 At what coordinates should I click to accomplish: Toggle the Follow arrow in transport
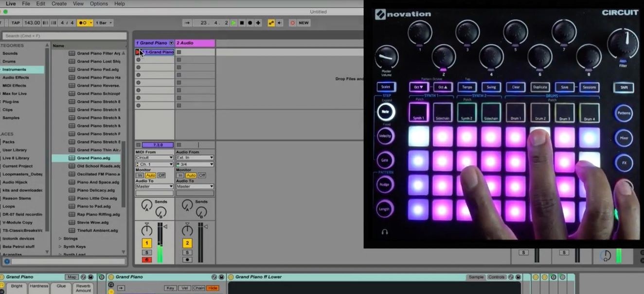click(187, 23)
